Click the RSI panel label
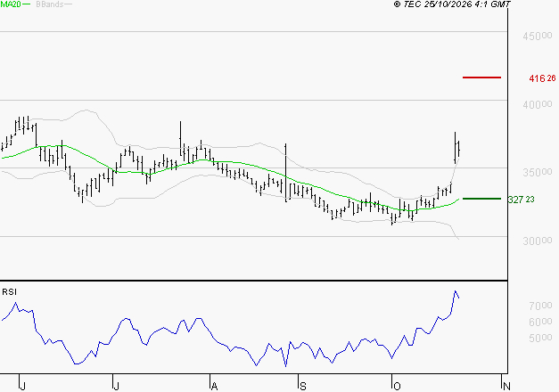 click(9, 292)
